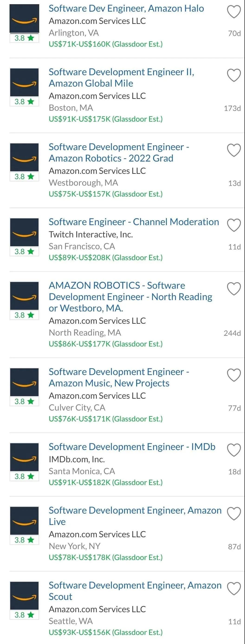Click salary estimate US$89K-US$208K

(106, 258)
